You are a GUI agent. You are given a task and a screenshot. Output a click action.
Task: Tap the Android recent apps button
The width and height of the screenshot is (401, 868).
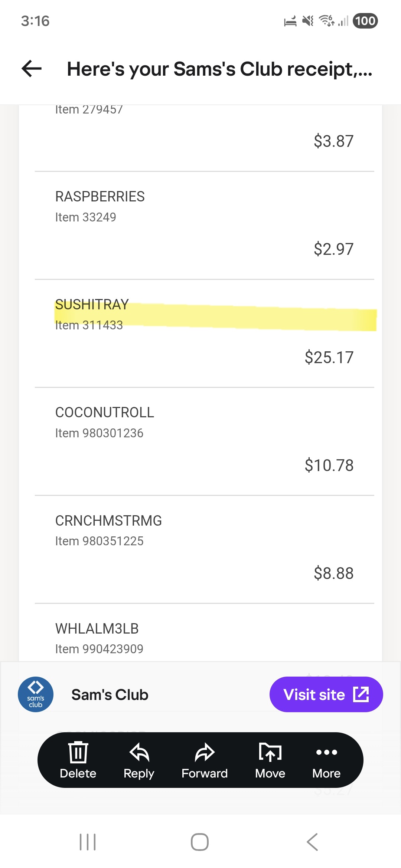click(x=88, y=842)
